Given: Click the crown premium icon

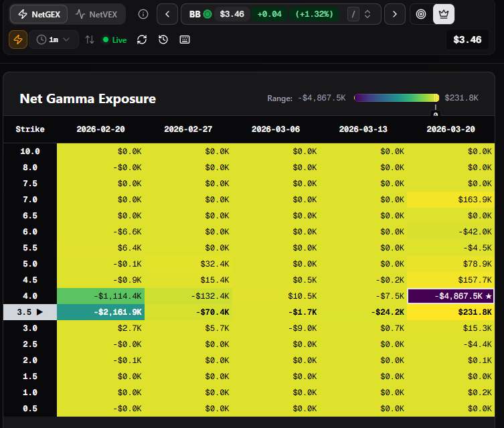Looking at the screenshot, I should click(444, 14).
